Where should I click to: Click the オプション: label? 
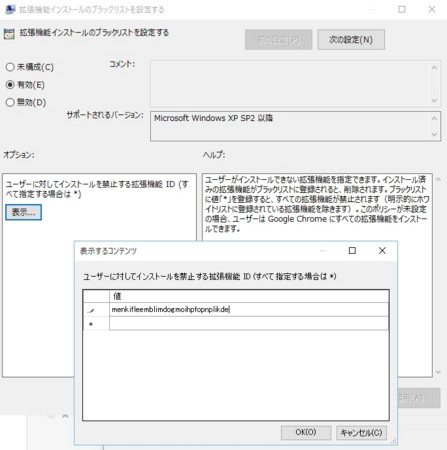[19, 155]
